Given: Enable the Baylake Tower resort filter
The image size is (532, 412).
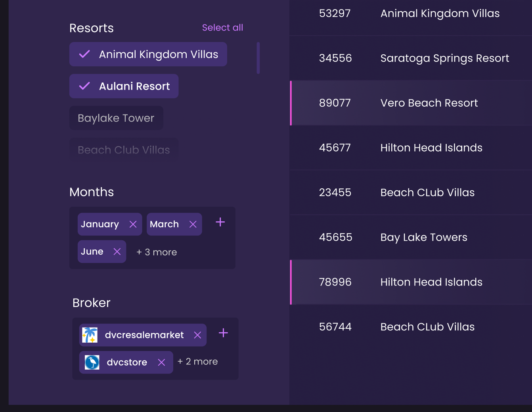Looking at the screenshot, I should point(116,118).
